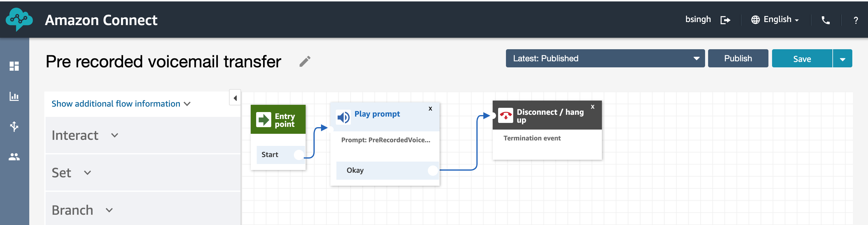Click the Okay branch row

tap(387, 170)
